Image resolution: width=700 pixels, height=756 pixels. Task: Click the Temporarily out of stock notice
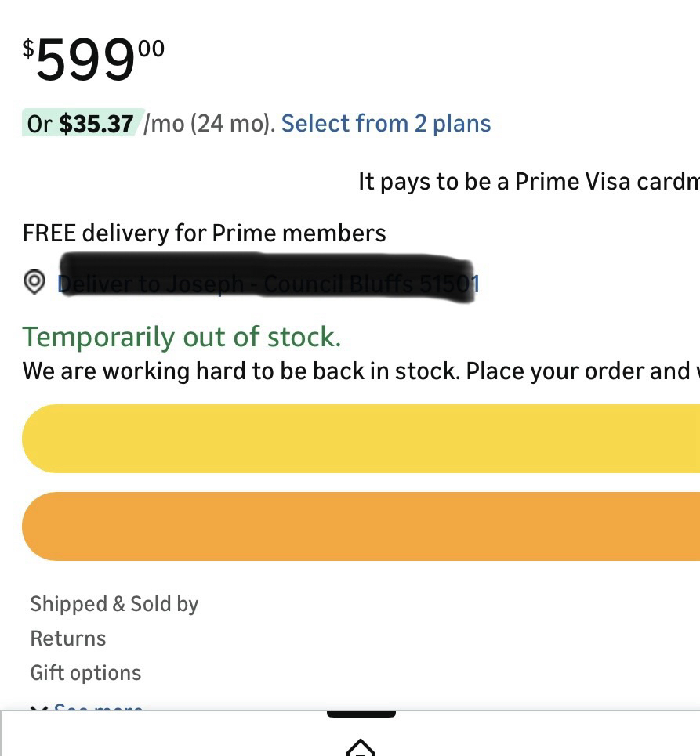tap(182, 337)
